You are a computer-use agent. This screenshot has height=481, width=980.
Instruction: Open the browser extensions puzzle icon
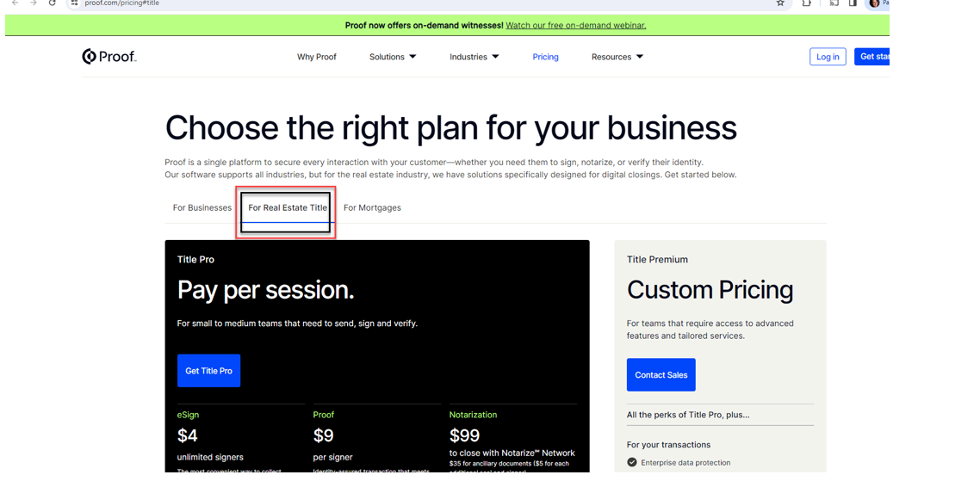[x=807, y=3]
